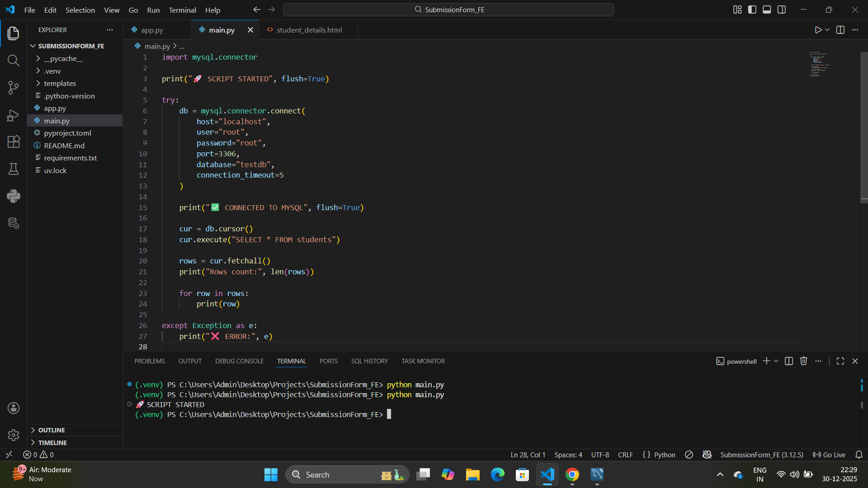Kill terminal with trash icon

click(x=803, y=361)
